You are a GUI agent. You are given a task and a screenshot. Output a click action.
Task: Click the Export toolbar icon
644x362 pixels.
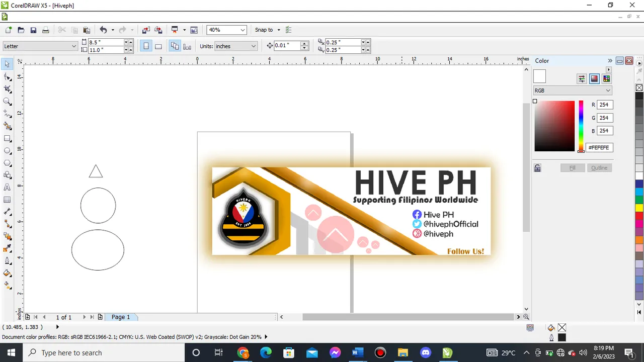click(158, 30)
